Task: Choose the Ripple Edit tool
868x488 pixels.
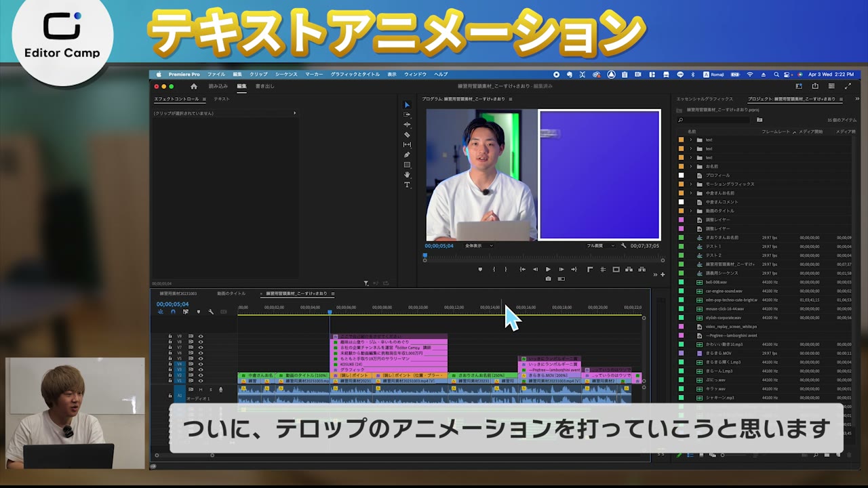Action: coord(407,125)
